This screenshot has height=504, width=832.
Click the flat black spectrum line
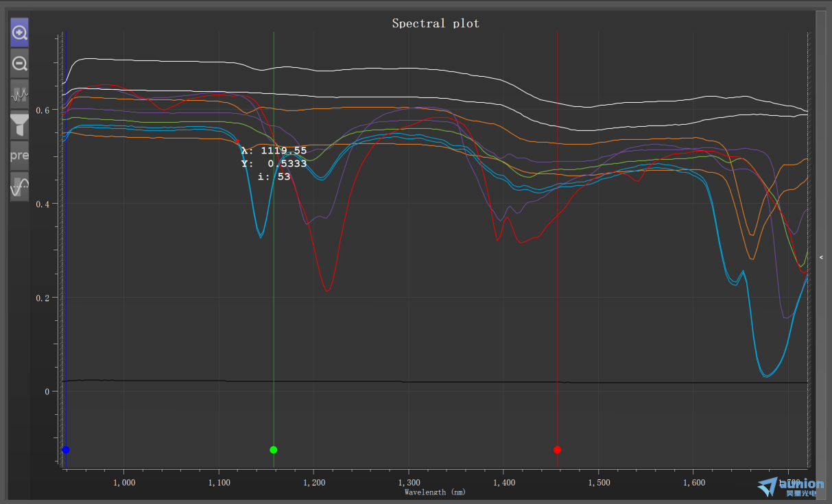(412, 381)
